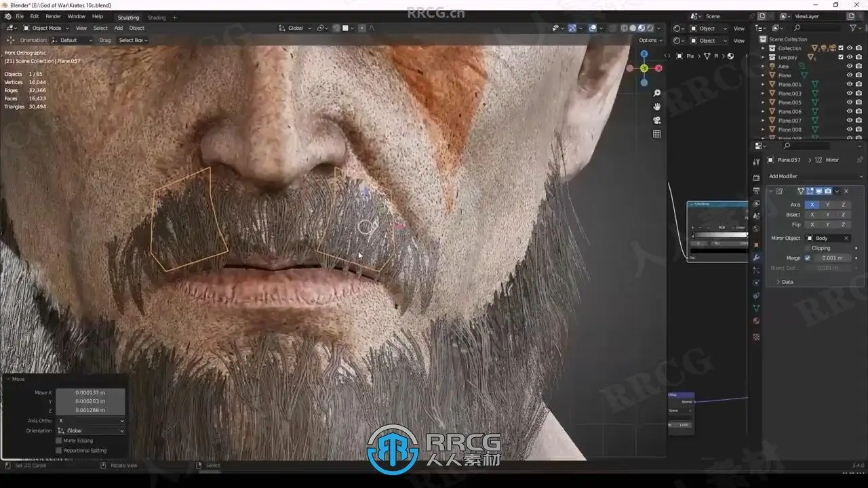The width and height of the screenshot is (868, 488).
Task: Click the Mirror Object Body field
Action: 828,239
